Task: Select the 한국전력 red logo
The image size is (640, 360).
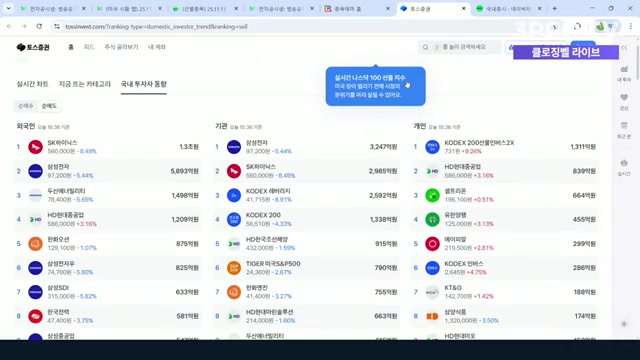Action: coord(36,316)
